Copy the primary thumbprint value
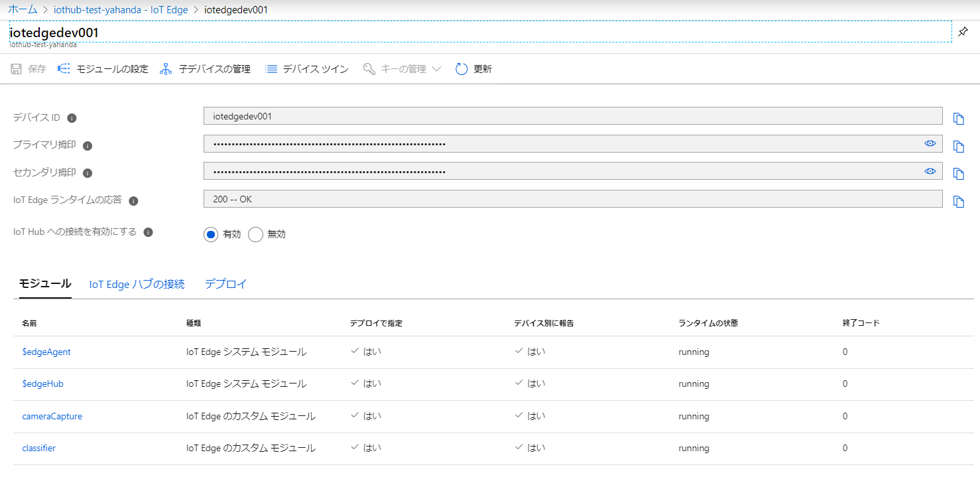This screenshot has height=489, width=980. (958, 147)
